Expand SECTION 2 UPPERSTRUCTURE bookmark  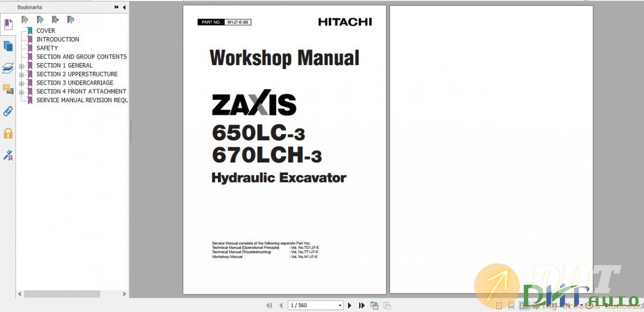pos(21,74)
